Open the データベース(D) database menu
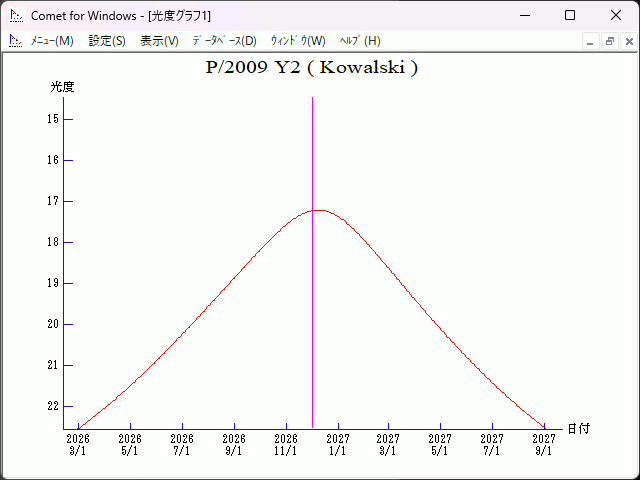Image resolution: width=640 pixels, height=480 pixels. coord(224,41)
